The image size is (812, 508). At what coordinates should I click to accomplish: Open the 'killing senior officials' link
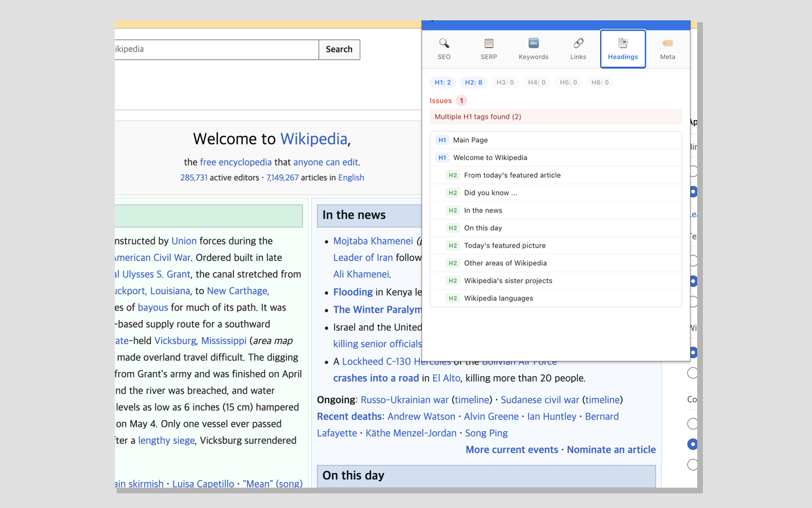(377, 344)
